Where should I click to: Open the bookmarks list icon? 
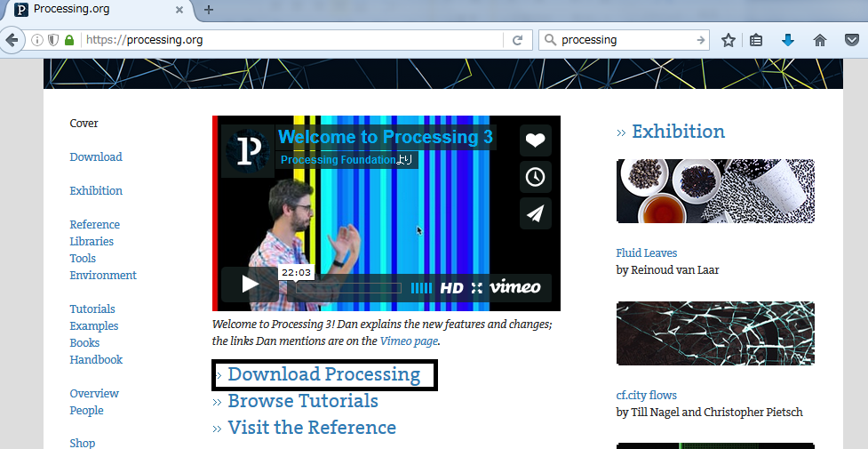pyautogui.click(x=756, y=40)
